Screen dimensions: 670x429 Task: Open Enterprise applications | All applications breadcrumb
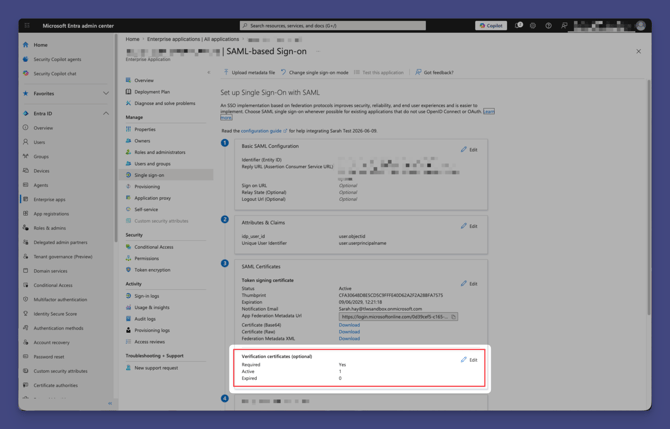pos(193,39)
